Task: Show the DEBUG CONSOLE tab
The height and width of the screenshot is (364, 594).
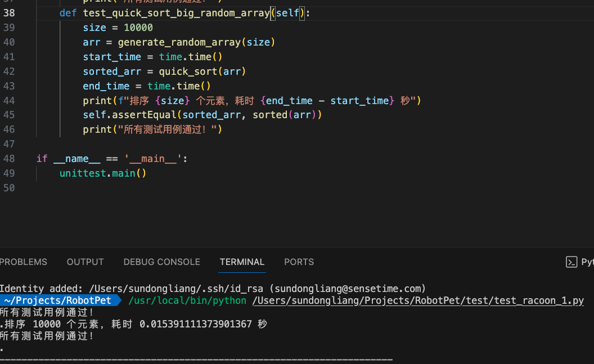Action: pyautogui.click(x=161, y=262)
